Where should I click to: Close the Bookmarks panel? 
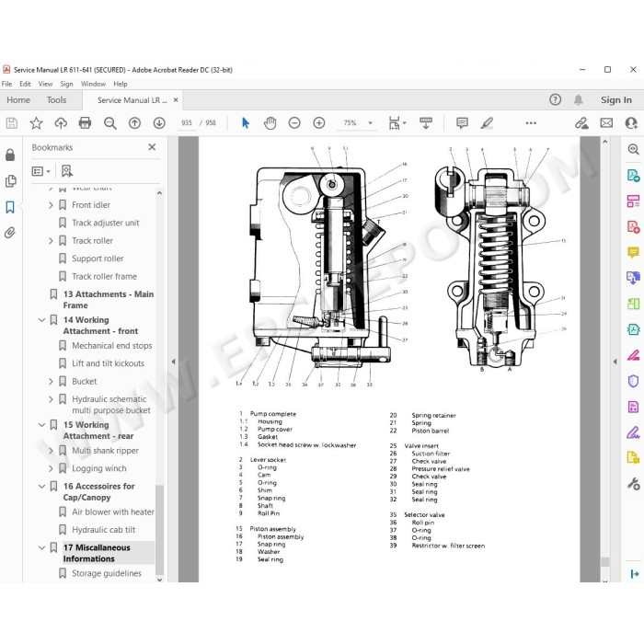[x=152, y=147]
